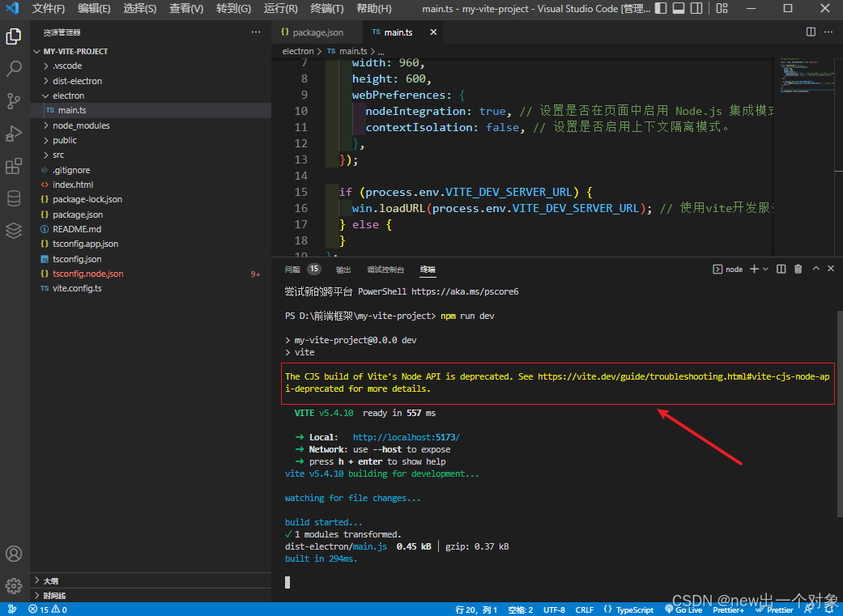Toggle the bottom panel layout icon

click(x=679, y=8)
